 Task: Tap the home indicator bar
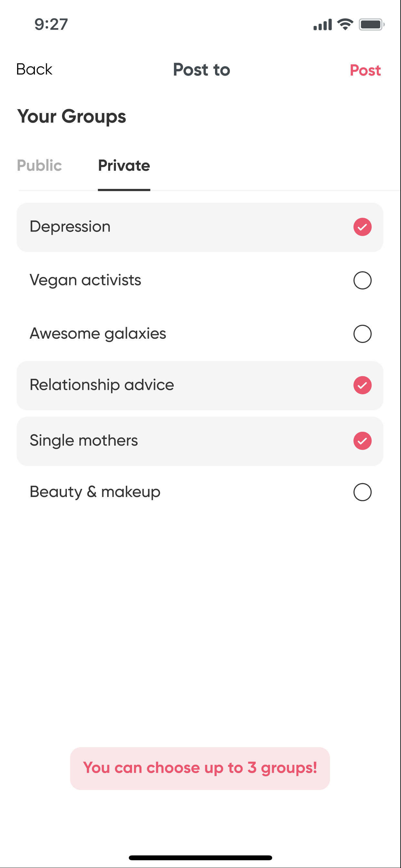[200, 858]
